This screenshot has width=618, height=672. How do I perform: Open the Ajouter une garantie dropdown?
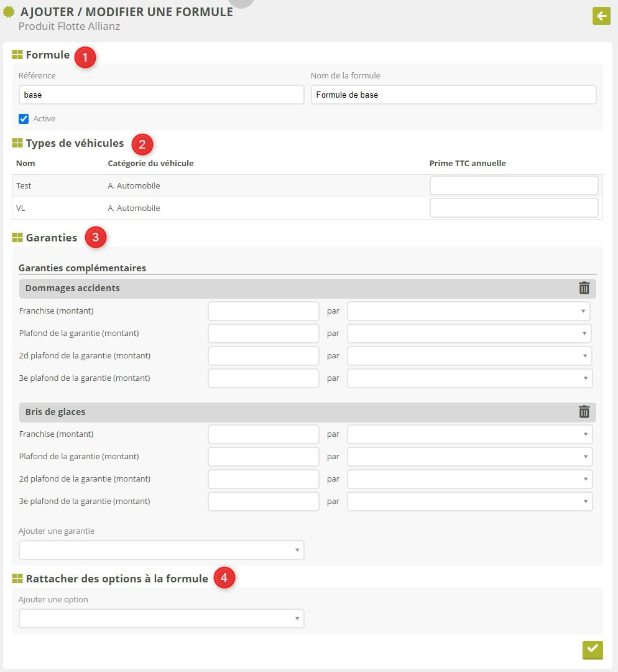pyautogui.click(x=161, y=550)
